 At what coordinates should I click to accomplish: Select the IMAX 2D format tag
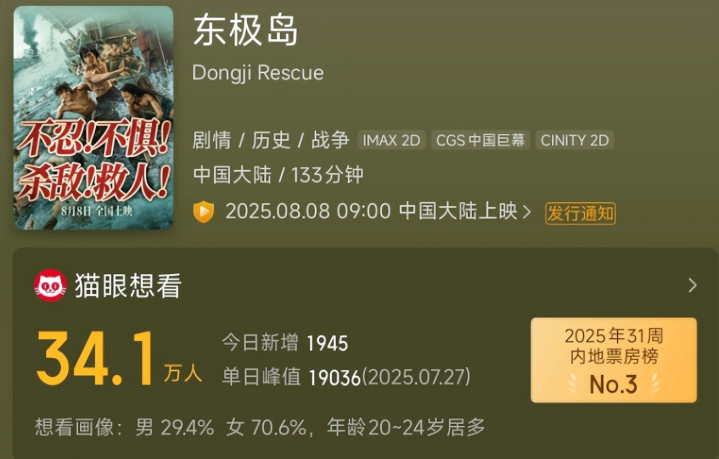point(391,140)
